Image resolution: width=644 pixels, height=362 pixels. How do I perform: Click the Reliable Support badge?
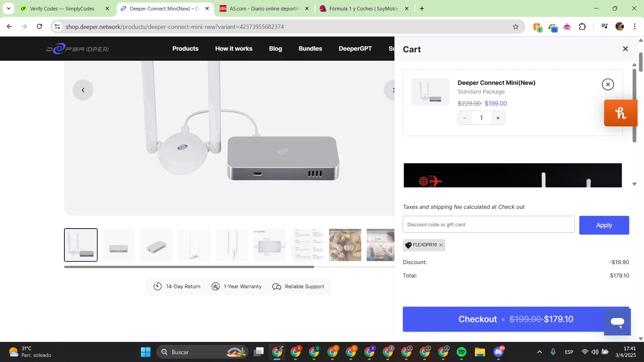[x=298, y=287]
